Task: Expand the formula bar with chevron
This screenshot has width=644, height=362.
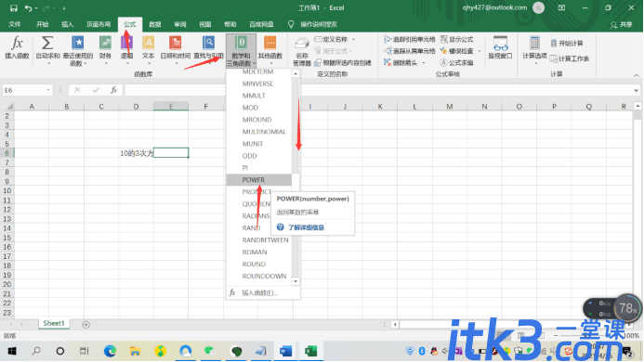Action: point(637,90)
